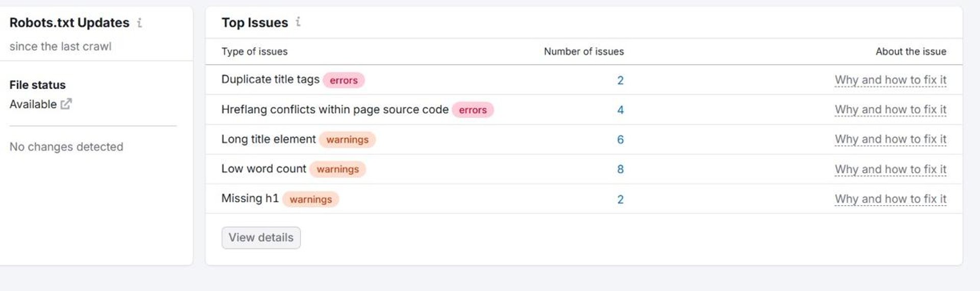Open 'Why and how to fix it' for Low word count
980x291 pixels.
[890, 169]
